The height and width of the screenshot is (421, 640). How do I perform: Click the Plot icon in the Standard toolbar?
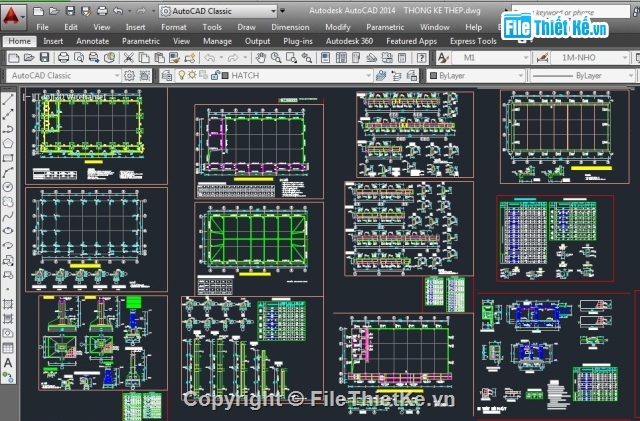point(63,58)
